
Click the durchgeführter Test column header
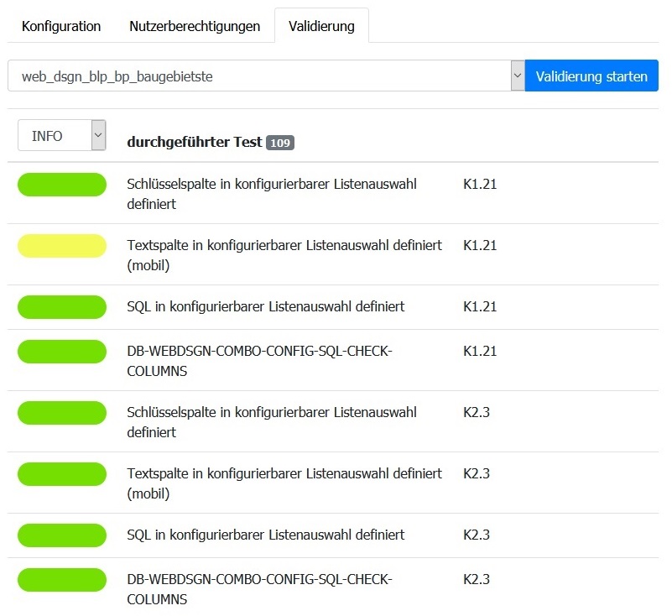point(194,142)
